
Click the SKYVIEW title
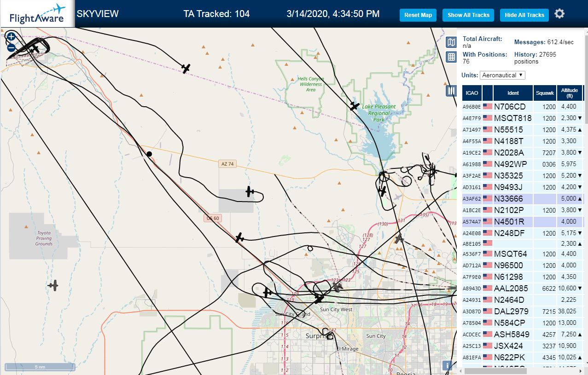coord(98,14)
